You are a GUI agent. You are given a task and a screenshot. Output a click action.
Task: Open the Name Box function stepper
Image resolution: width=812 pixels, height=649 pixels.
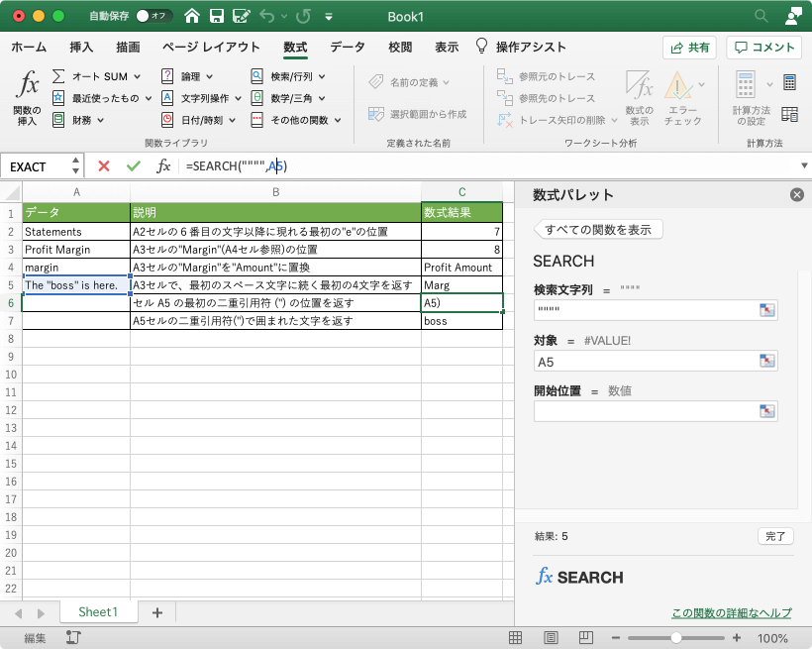tap(75, 165)
